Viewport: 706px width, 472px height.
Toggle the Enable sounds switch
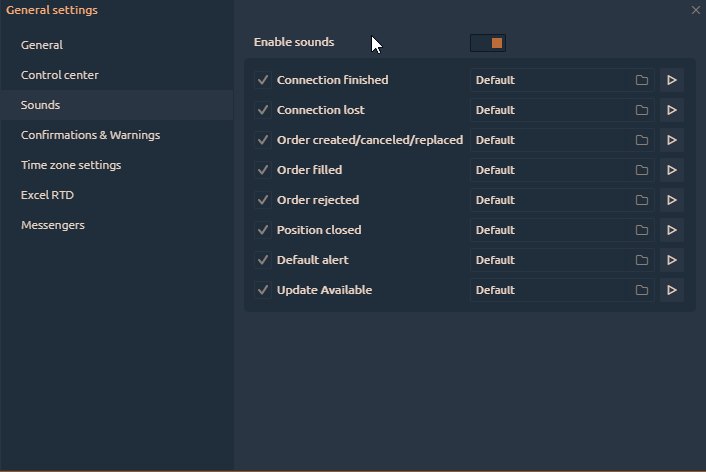[488, 42]
